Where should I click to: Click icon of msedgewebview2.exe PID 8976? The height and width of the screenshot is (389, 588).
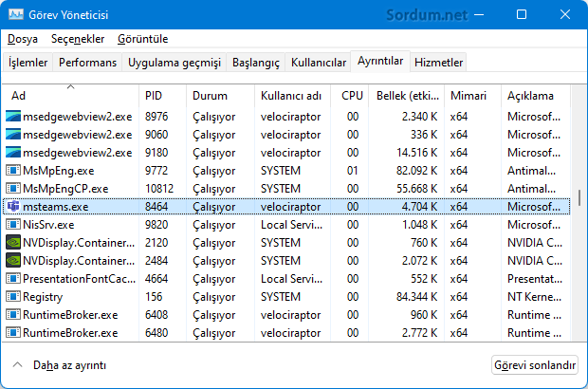pos(13,117)
